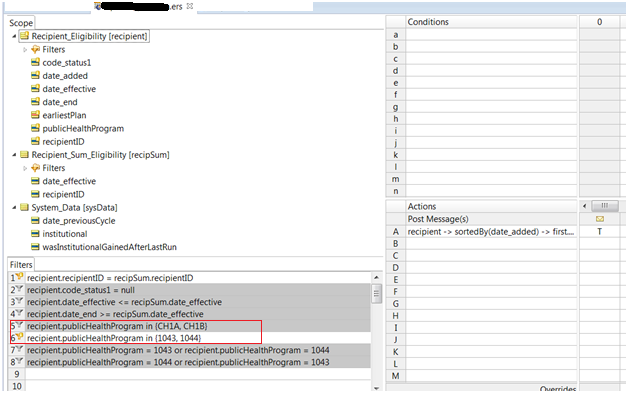Click the date_previousCycle attribute icon
The image size is (628, 393).
(x=35, y=221)
